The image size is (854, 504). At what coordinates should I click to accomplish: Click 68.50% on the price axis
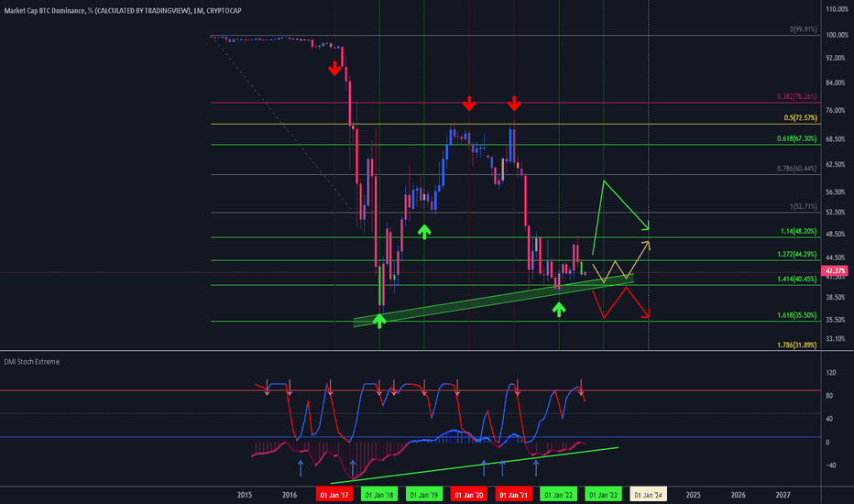tap(836, 139)
